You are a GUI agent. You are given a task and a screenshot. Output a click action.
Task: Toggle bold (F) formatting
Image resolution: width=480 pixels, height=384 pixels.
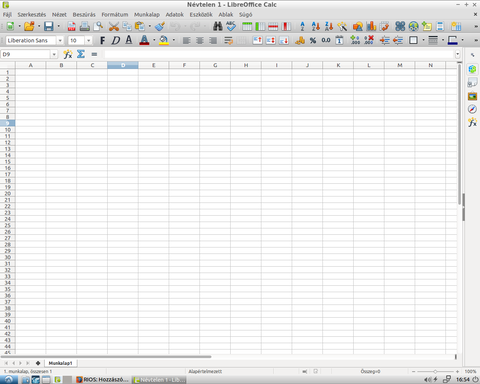tap(102, 40)
